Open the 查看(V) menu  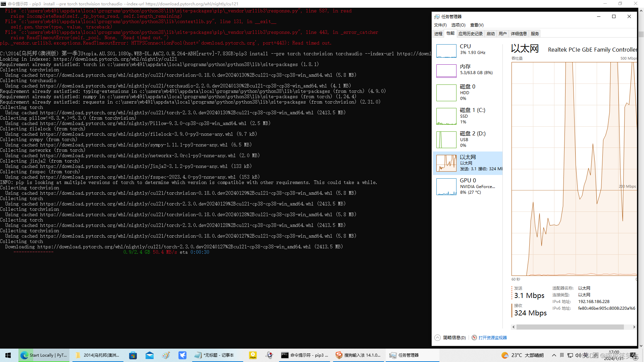(x=477, y=25)
